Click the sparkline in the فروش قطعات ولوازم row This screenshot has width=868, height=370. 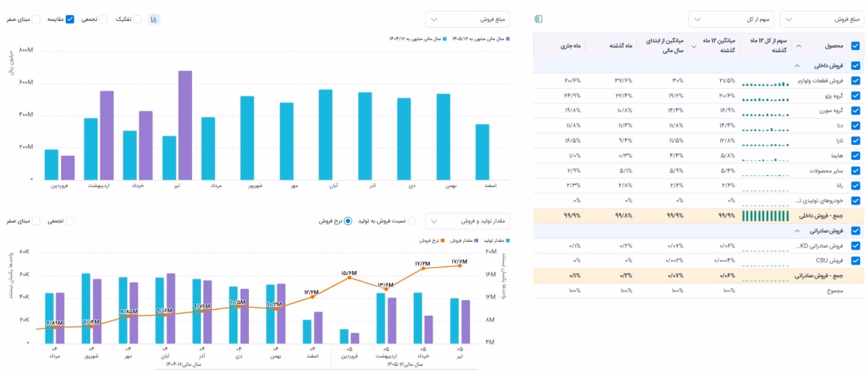tap(766, 83)
